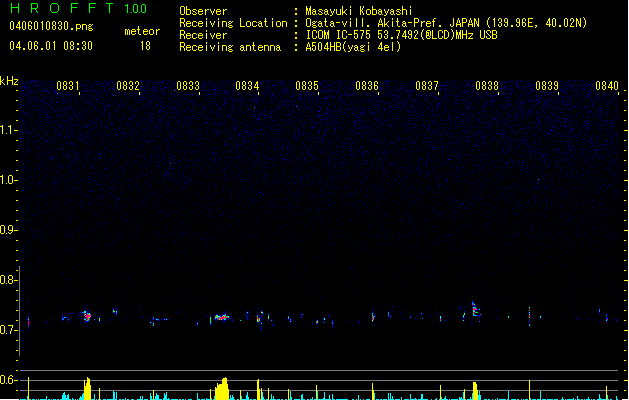Click the yellow power peak below 0838

pyautogui.click(x=475, y=391)
